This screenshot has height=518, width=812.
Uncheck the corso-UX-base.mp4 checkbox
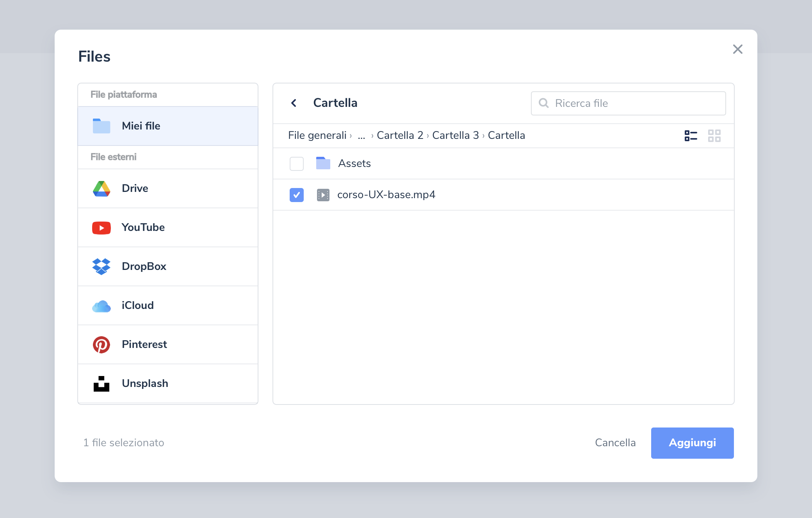point(297,195)
